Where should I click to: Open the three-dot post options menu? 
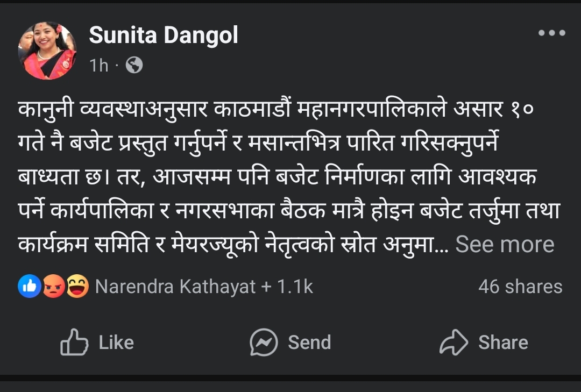tap(551, 33)
